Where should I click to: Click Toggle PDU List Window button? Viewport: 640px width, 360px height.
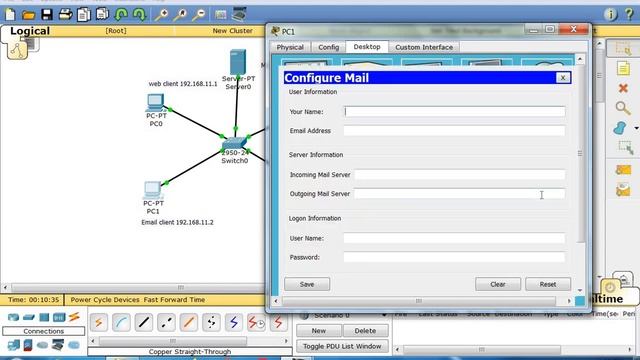tap(342, 347)
